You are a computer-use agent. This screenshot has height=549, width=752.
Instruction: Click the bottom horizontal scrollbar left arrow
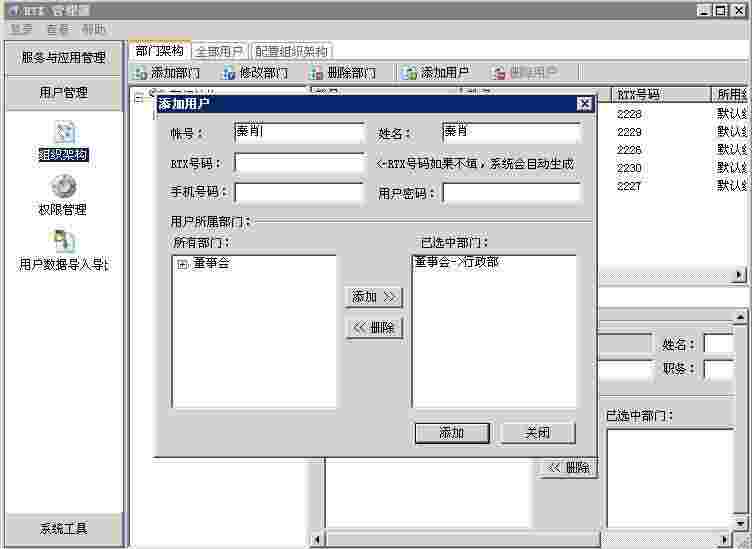click(317, 540)
